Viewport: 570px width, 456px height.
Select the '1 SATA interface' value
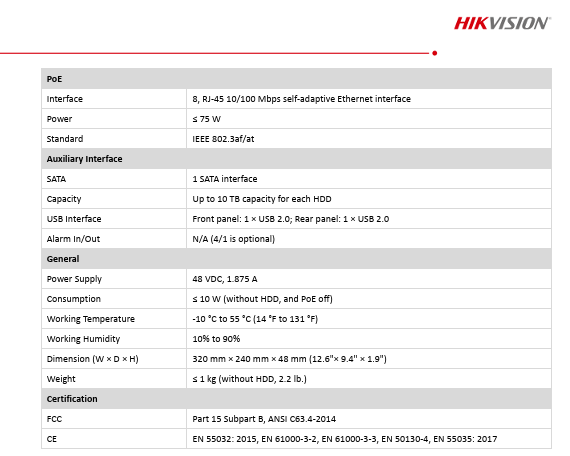pyautogui.click(x=225, y=179)
